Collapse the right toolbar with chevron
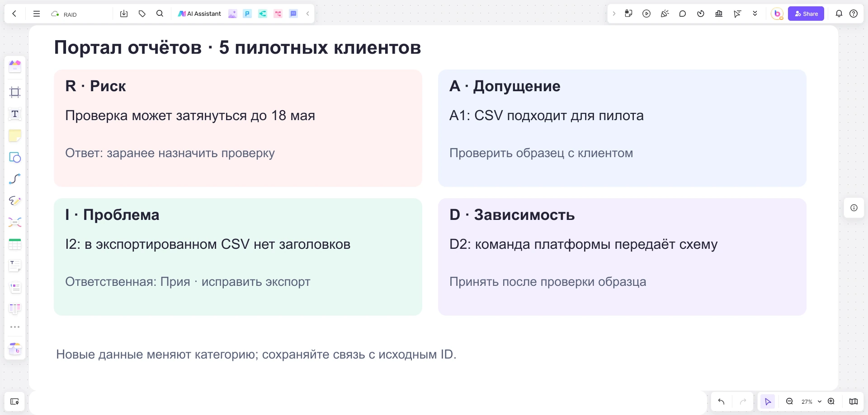 [x=614, y=14]
